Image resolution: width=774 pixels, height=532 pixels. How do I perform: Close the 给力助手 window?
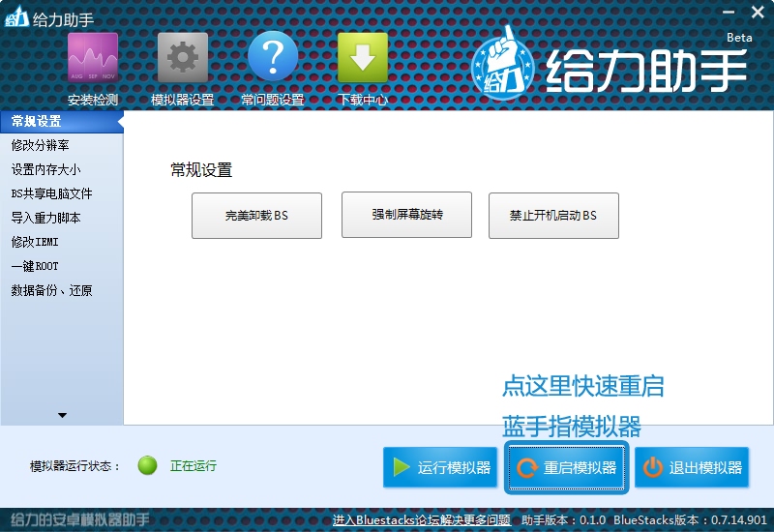pos(758,12)
